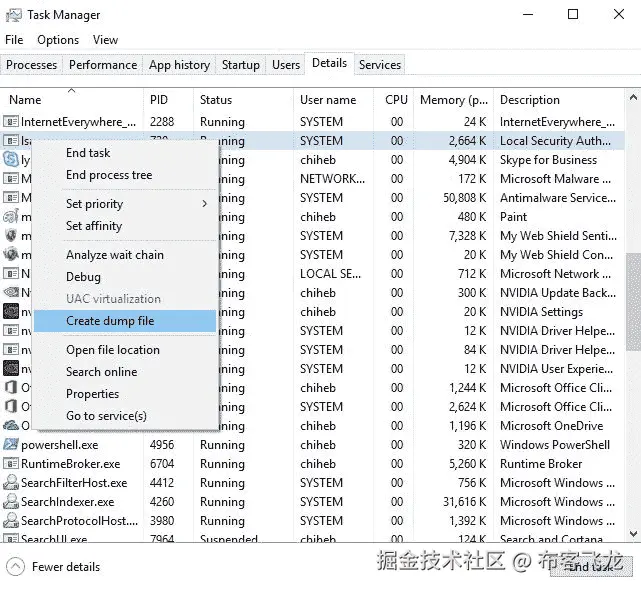
Task: Click the scrollbar down arrow
Action: (x=633, y=534)
